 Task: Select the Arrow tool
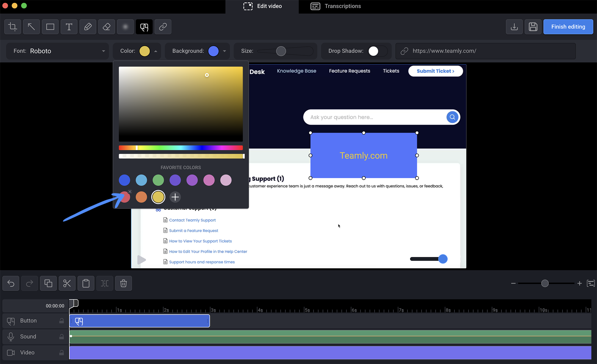31,27
